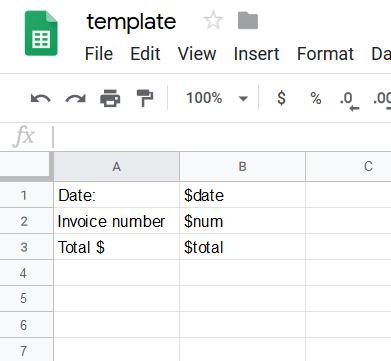391x361 pixels.
Task: Open the Format menu
Action: click(325, 54)
